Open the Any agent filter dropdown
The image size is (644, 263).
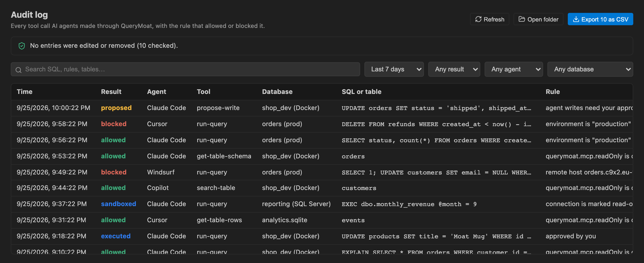coord(514,69)
